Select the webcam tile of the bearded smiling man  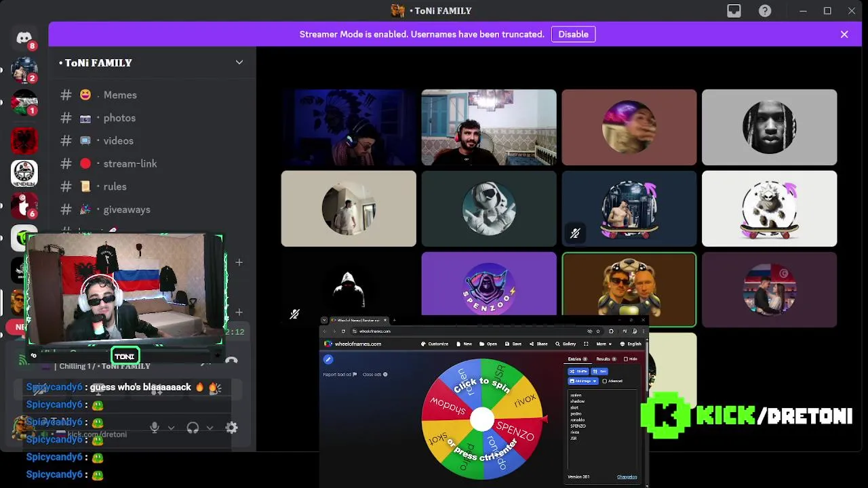(489, 127)
